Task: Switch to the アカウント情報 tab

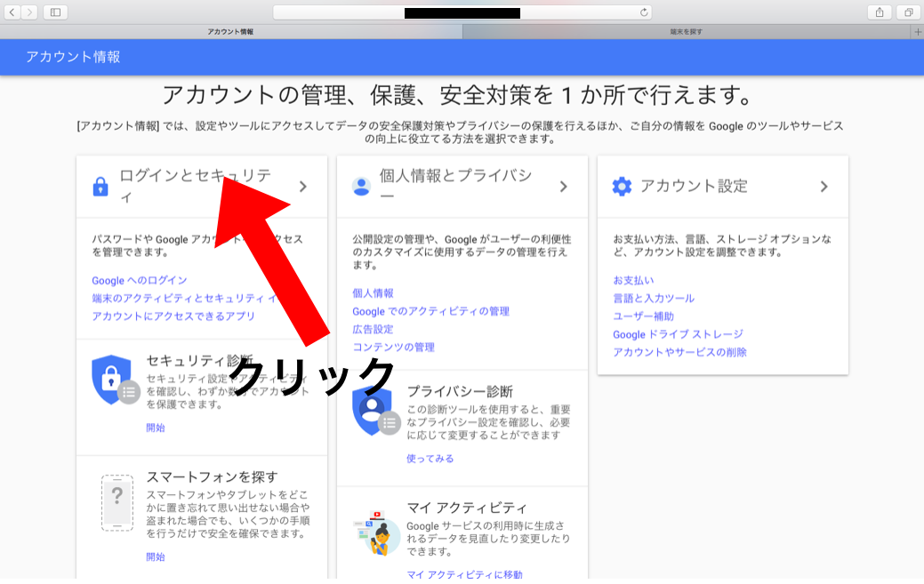Action: (x=231, y=32)
